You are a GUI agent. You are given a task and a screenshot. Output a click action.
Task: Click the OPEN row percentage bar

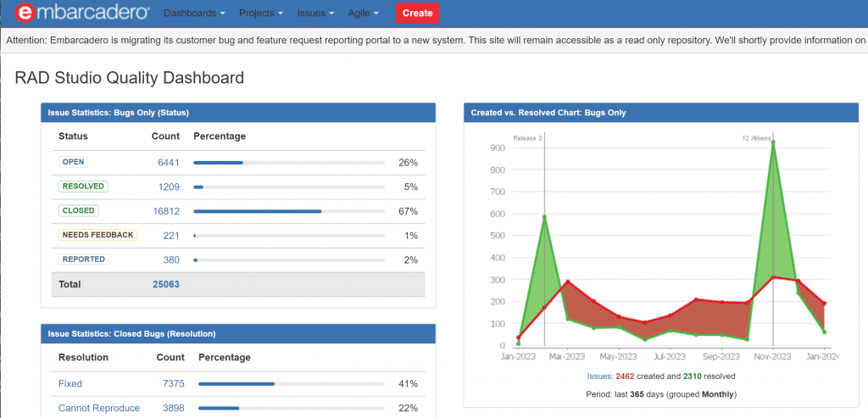tap(289, 163)
